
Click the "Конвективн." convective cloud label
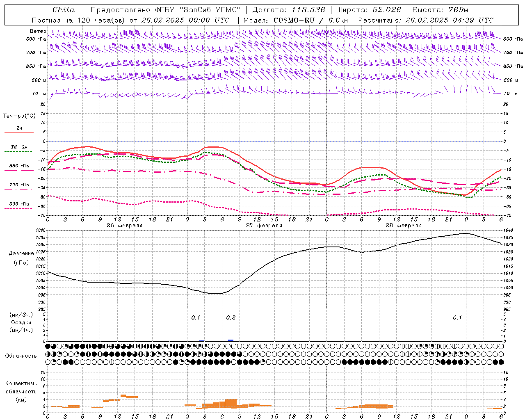21,383
